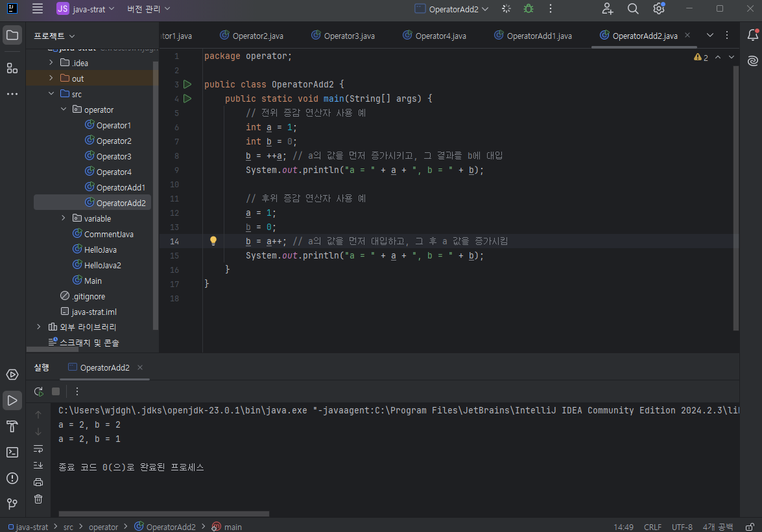Open warnings indicator showing 2 problems
Image resolution: width=762 pixels, height=532 pixels.
click(x=701, y=57)
